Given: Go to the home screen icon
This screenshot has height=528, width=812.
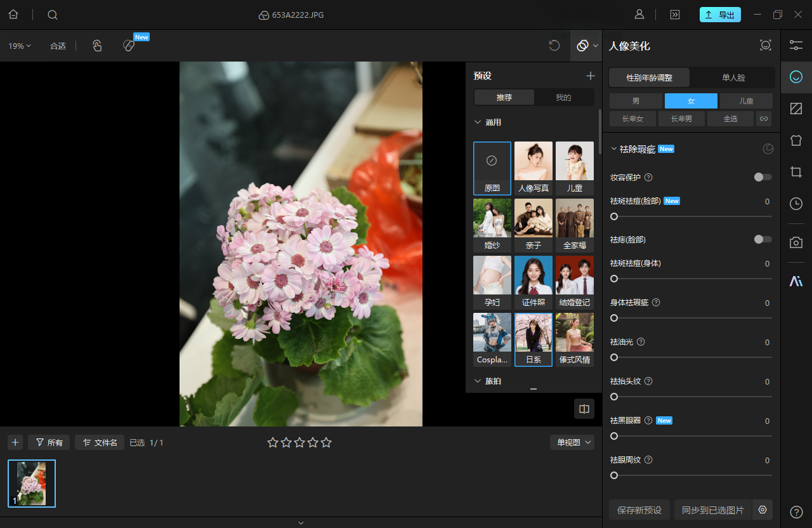Looking at the screenshot, I should pyautogui.click(x=13, y=15).
